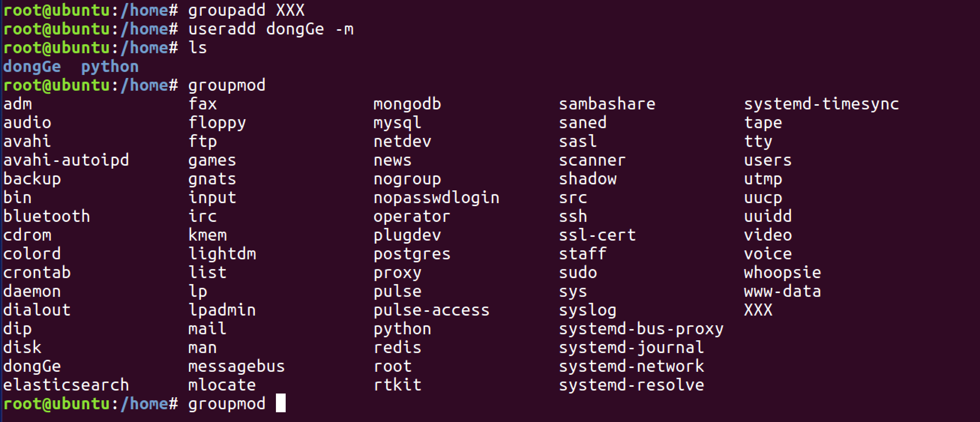Click the 'postgres' group name
Viewport: 980px width, 422px height.
[412, 254]
